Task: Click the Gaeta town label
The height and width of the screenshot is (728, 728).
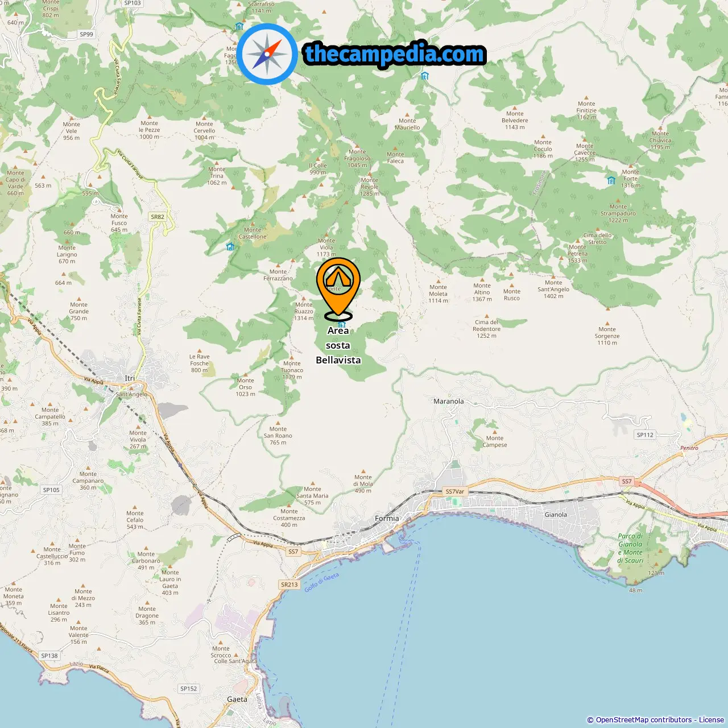Action: [x=237, y=699]
